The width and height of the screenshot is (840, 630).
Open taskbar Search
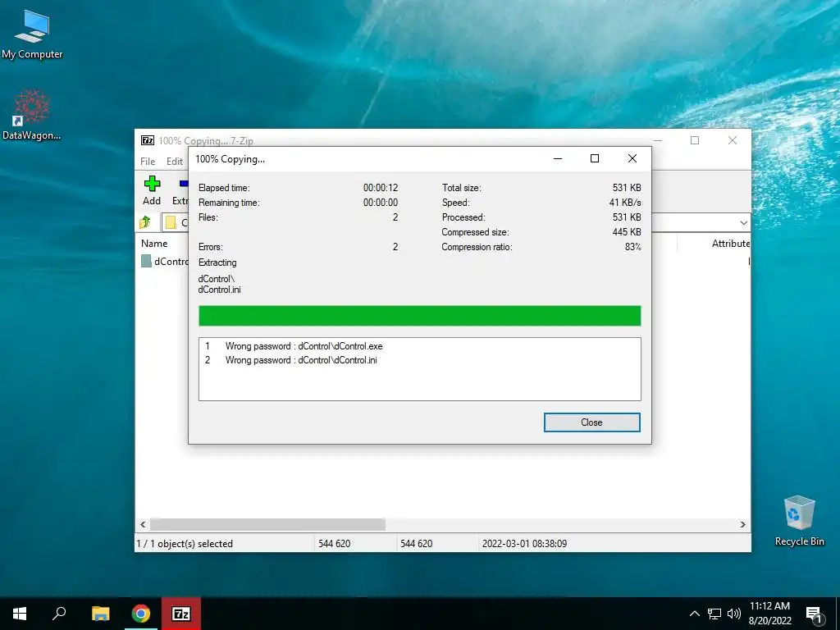[59, 614]
